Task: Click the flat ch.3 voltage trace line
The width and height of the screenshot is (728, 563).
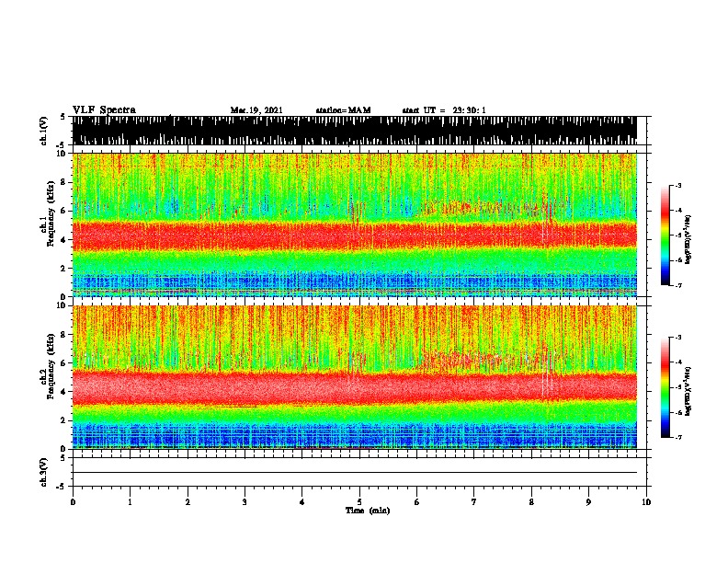Action: coord(355,473)
